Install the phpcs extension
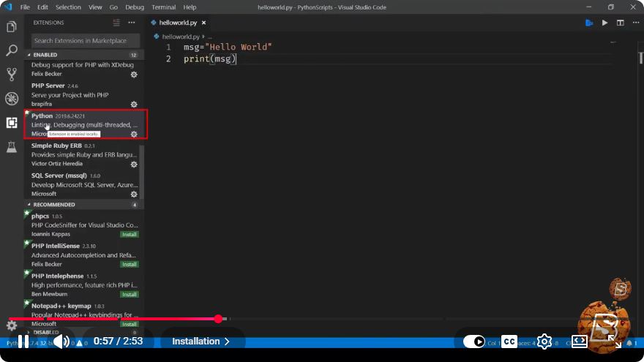This screenshot has width=644, height=362. click(130, 234)
